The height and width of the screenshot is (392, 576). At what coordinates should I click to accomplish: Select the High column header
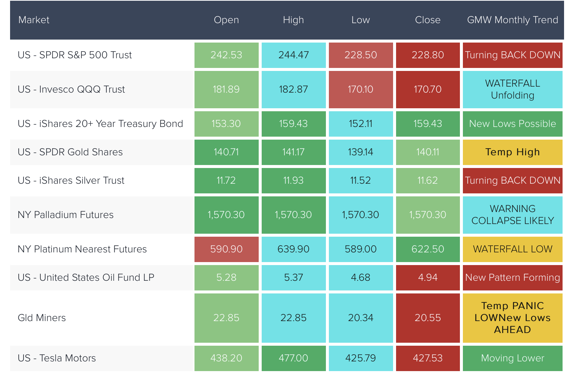(293, 20)
